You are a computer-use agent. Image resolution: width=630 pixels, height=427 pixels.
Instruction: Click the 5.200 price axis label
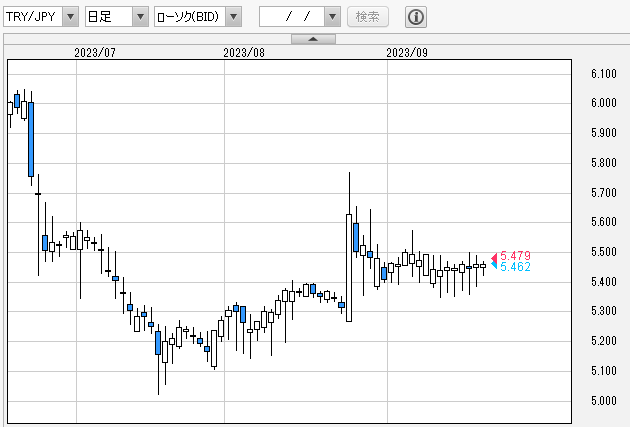(x=604, y=341)
